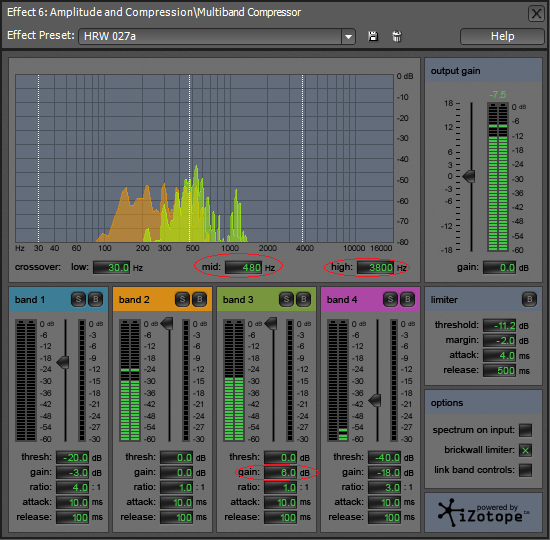The image size is (550, 540).
Task: Enable link band controls checkbox
Action: [x=525, y=470]
